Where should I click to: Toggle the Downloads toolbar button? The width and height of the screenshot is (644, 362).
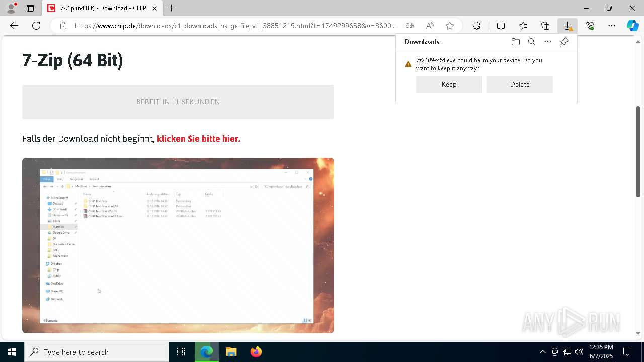coord(568,26)
